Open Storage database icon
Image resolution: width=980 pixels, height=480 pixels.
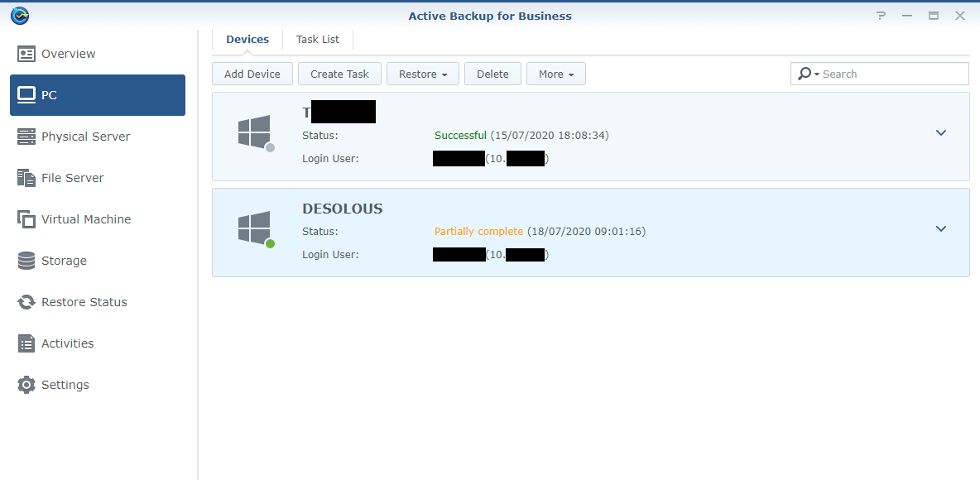coord(26,261)
